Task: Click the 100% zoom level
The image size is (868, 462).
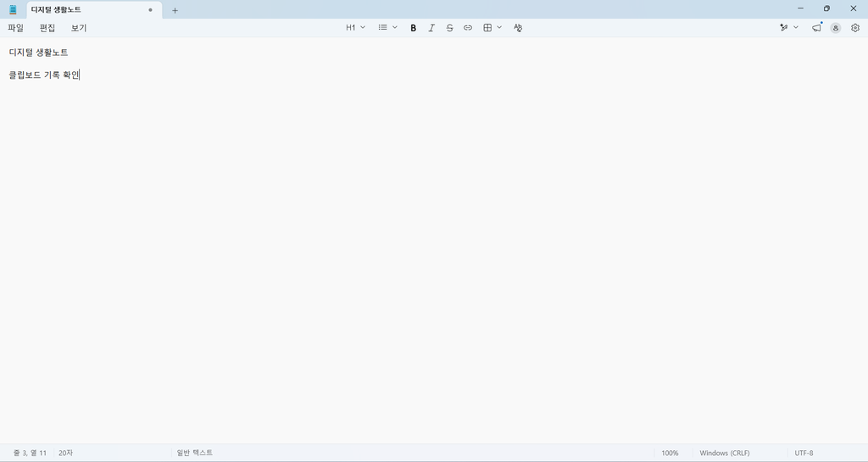Action: [x=670, y=453]
